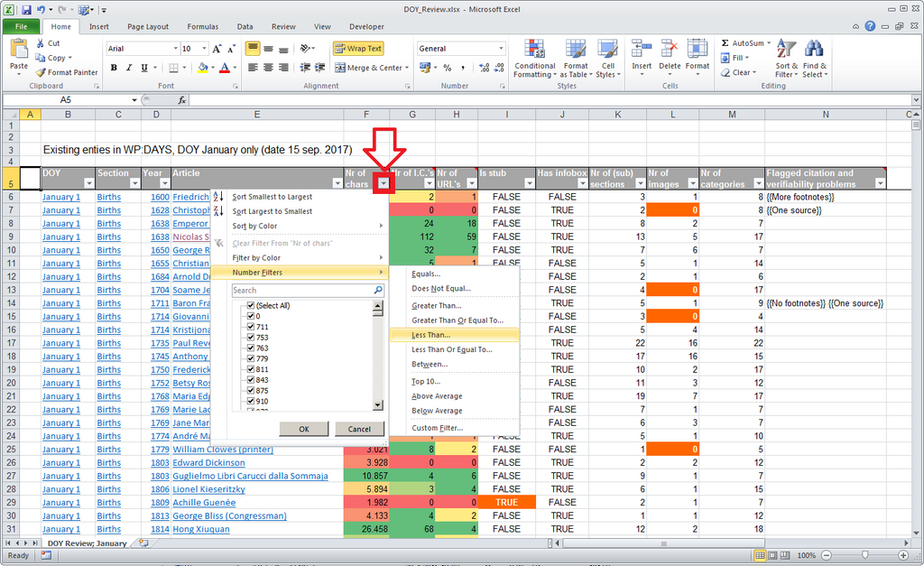Click the Format Painter icon
Screen dimensions: 924x566
tap(40, 72)
